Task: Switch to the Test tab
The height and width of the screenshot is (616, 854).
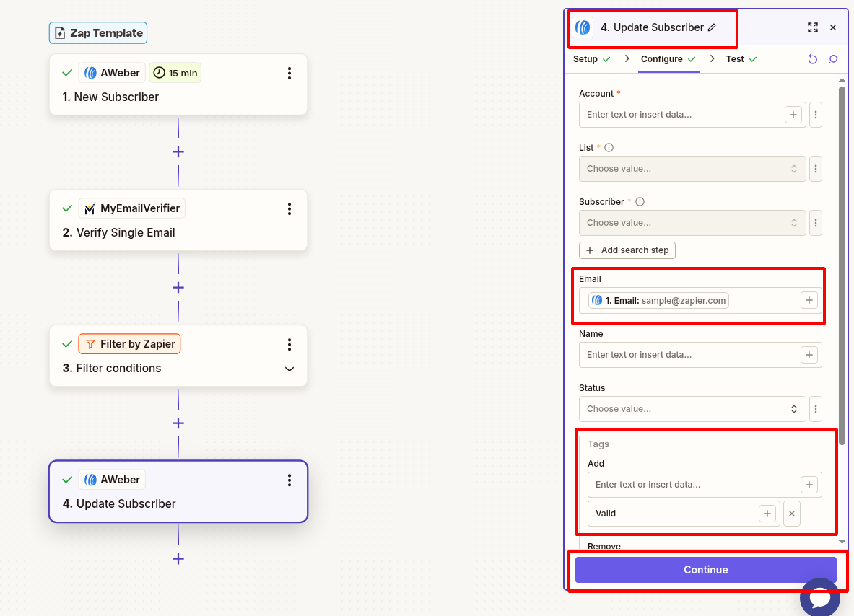Action: pyautogui.click(x=735, y=59)
